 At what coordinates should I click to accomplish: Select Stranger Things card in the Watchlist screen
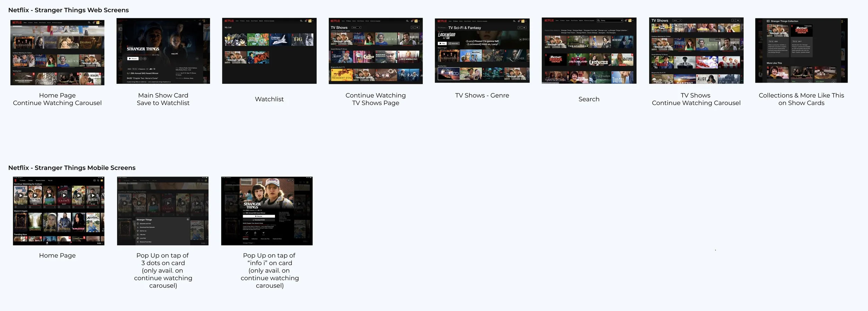235,57
